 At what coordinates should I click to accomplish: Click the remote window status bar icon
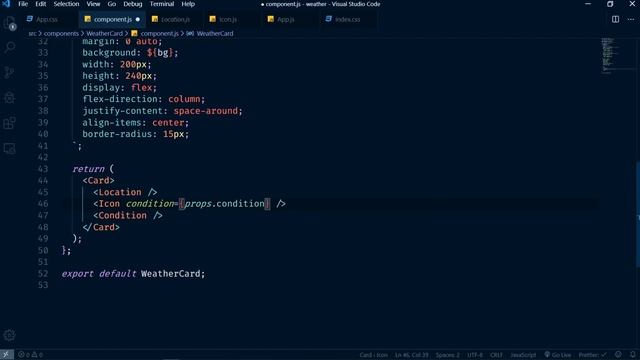(6, 355)
